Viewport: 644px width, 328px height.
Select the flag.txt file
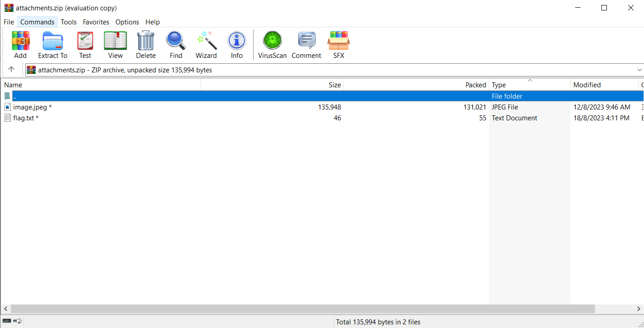point(24,118)
